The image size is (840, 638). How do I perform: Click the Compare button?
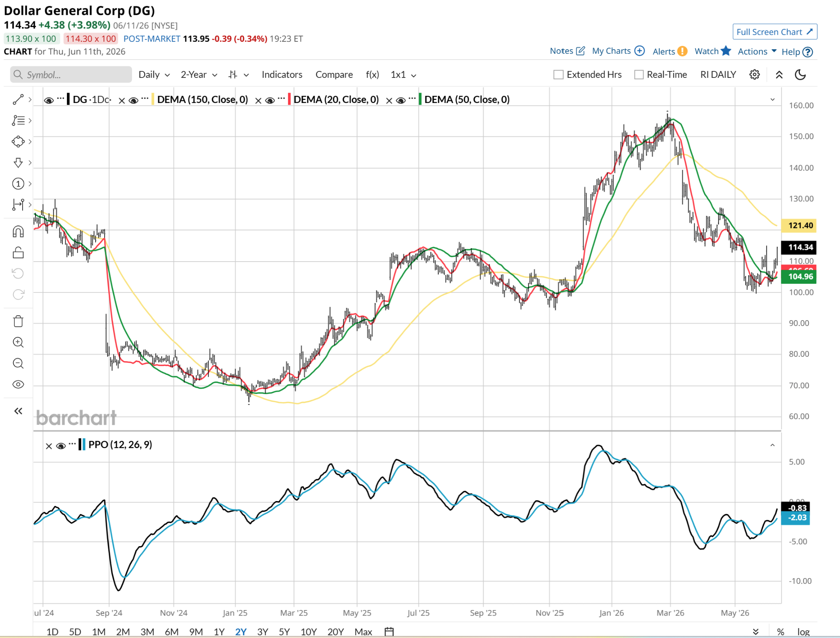tap(334, 75)
